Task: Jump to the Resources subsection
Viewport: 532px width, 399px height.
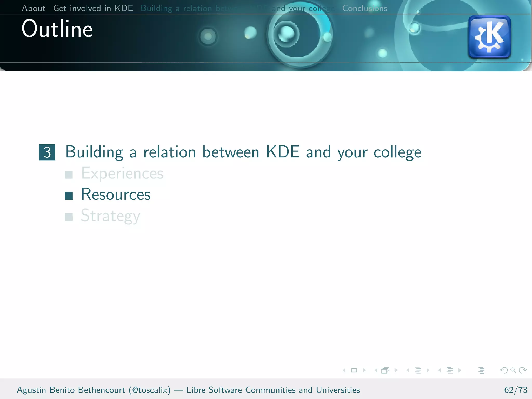Action: coord(116,194)
